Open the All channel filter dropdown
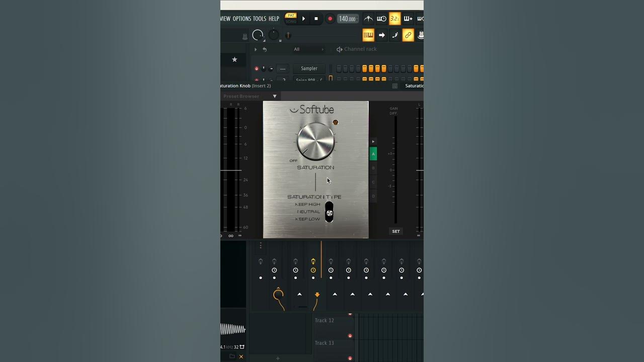 (309, 49)
